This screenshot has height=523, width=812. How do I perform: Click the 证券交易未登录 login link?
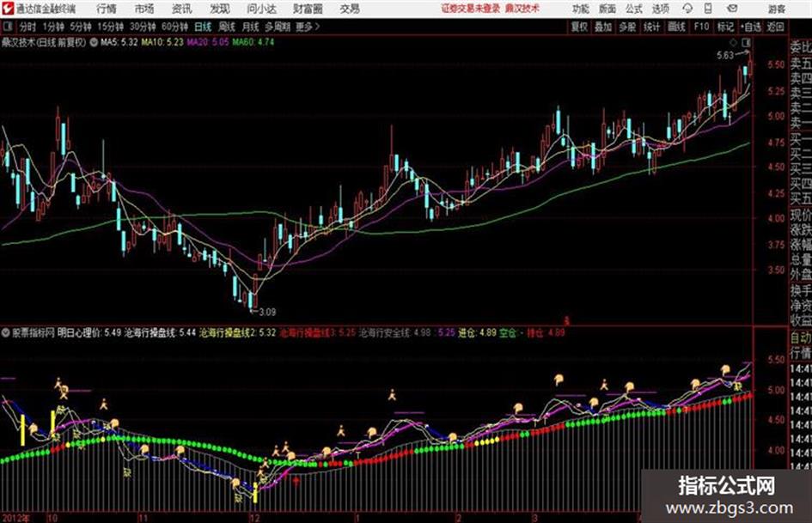[471, 9]
